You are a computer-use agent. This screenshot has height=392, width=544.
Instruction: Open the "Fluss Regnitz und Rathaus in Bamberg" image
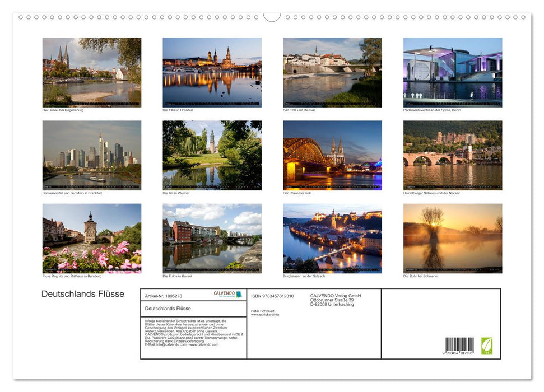pos(92,238)
